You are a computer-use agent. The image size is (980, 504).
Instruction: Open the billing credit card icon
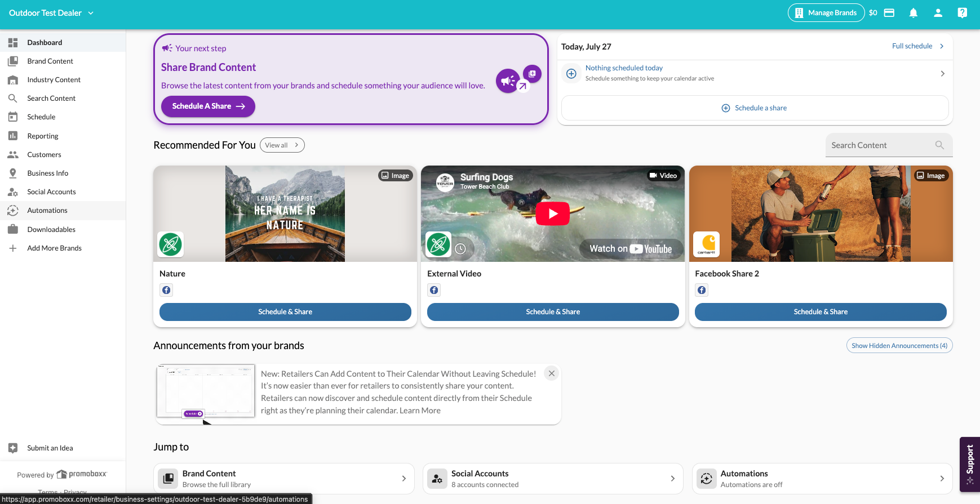pyautogui.click(x=889, y=13)
